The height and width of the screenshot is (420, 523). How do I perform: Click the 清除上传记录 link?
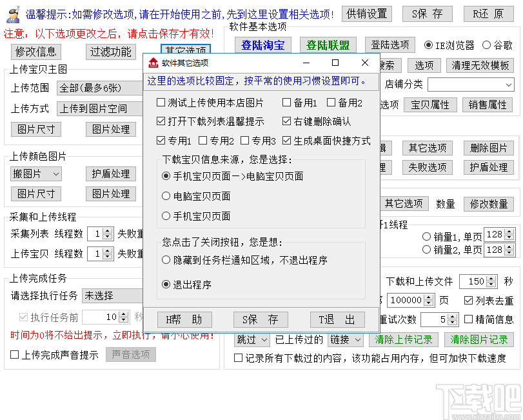coord(404,339)
